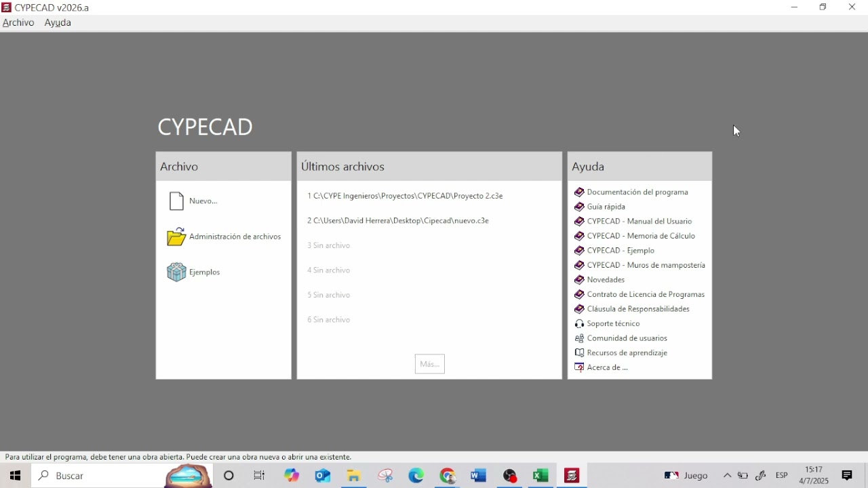Open Microsoft Edge from the taskbar
The image size is (868, 488).
click(x=417, y=476)
